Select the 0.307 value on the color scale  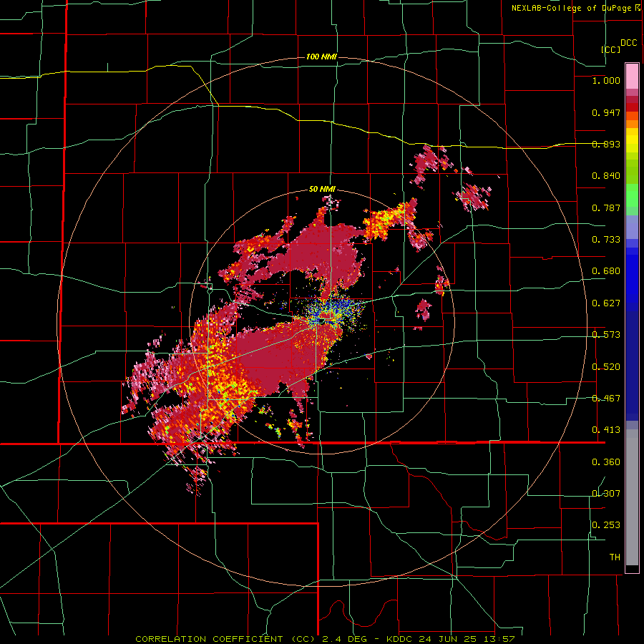pyautogui.click(x=606, y=494)
